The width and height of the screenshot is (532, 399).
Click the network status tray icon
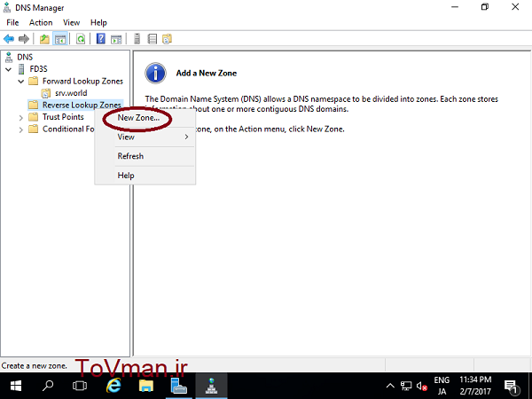pos(406,386)
